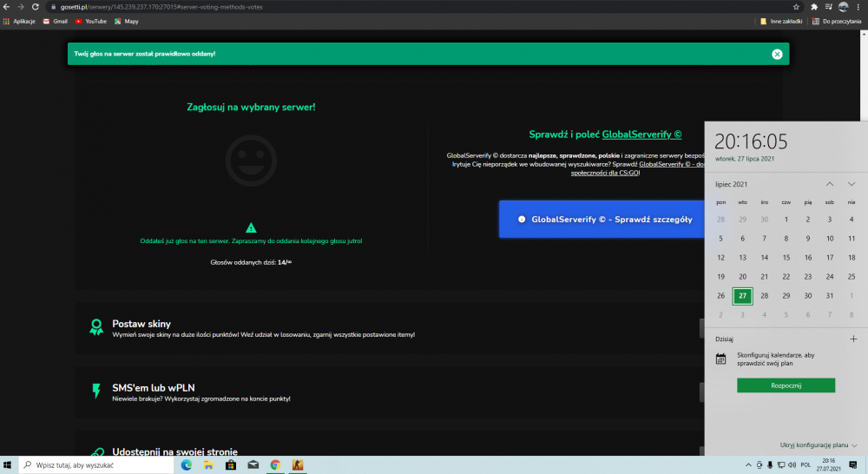Viewport: 868px width, 474px height.
Task: Select day 15 in the calendar
Action: [786, 258]
